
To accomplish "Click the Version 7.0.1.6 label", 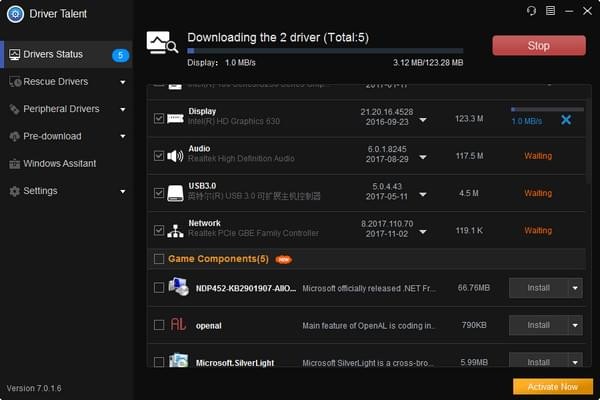I will point(34,388).
